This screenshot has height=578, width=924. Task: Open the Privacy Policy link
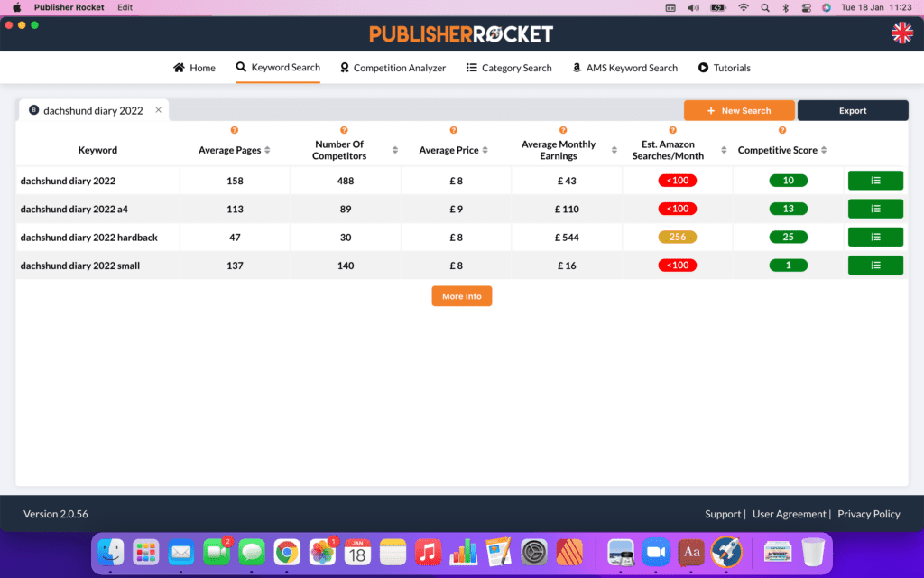coord(869,514)
